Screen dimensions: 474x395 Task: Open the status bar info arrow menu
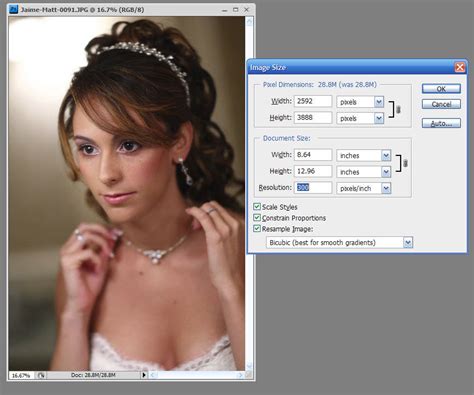pos(144,375)
